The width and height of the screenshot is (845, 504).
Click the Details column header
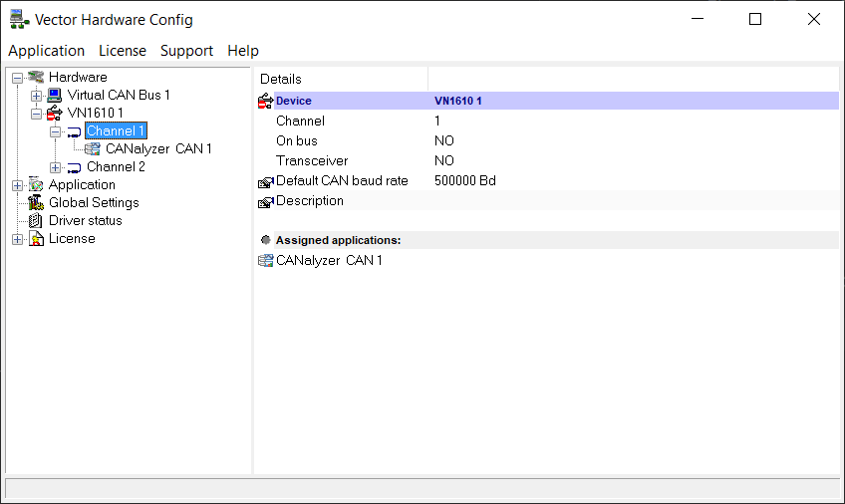(x=341, y=79)
